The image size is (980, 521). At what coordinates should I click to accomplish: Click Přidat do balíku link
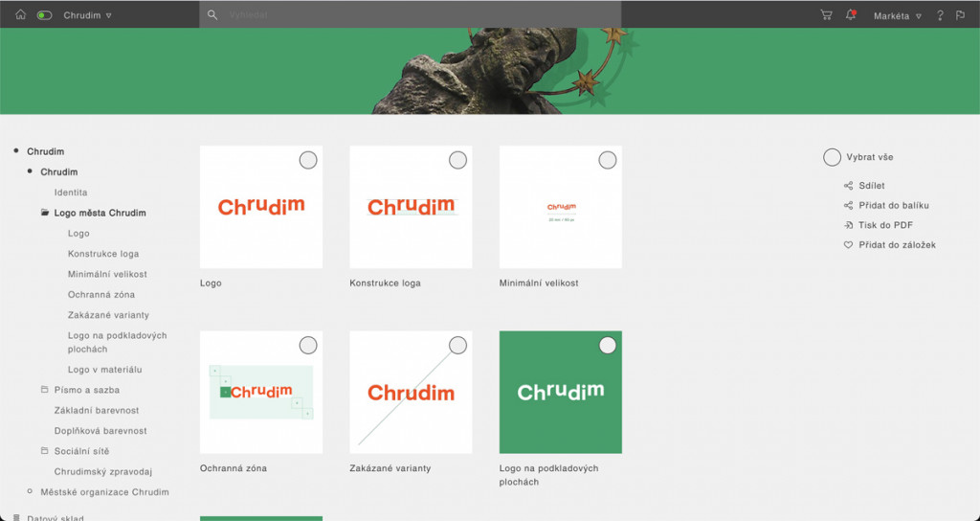coord(894,205)
